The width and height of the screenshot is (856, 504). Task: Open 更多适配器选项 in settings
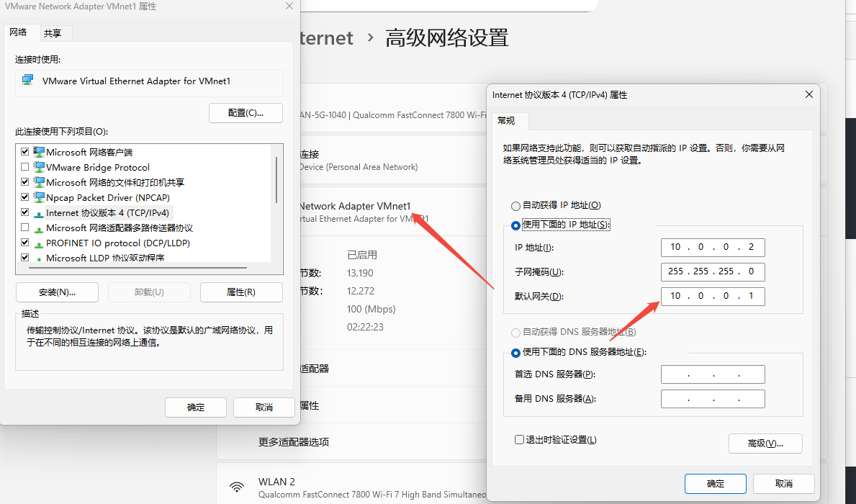[294, 442]
